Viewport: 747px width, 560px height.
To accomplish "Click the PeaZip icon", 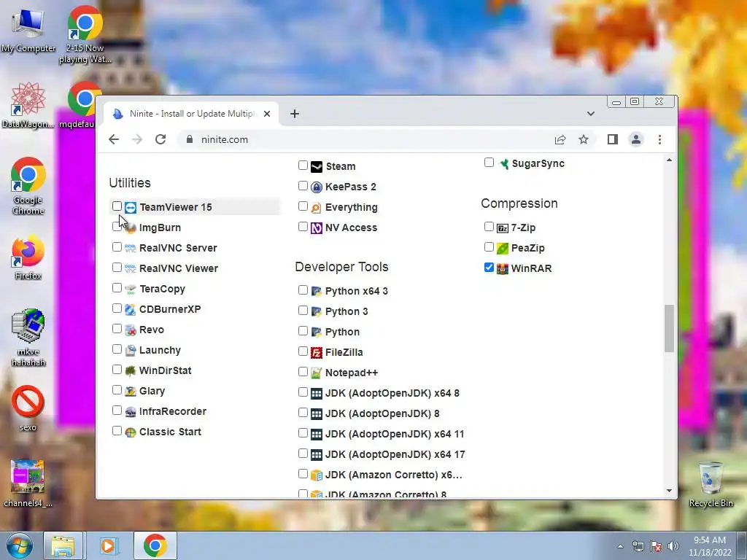I will point(503,249).
